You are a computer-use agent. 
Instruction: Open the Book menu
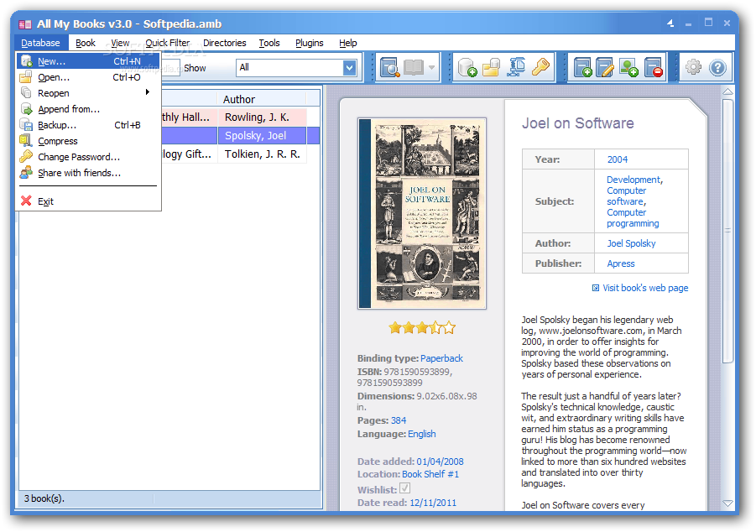(86, 43)
